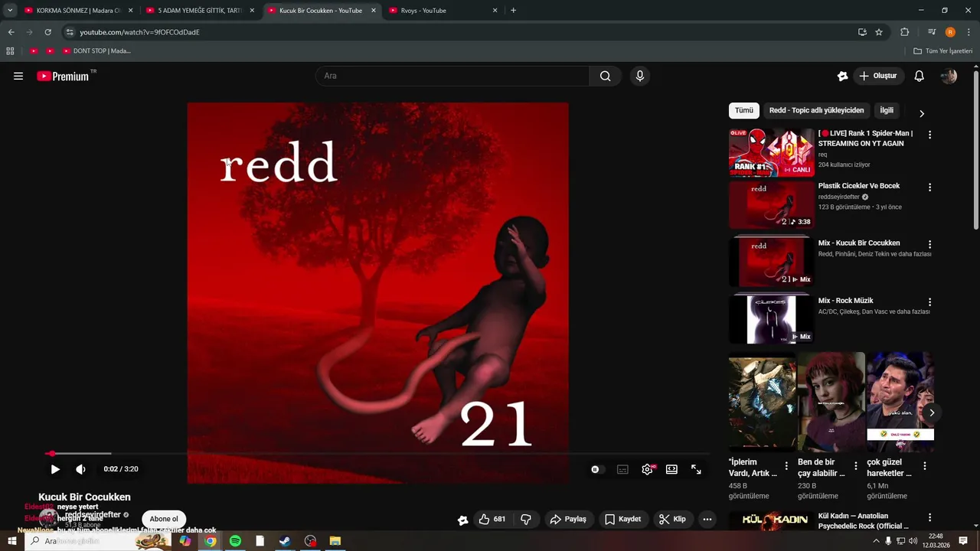Open the YouTube hamburger guide menu
The image size is (980, 551).
[x=18, y=76]
